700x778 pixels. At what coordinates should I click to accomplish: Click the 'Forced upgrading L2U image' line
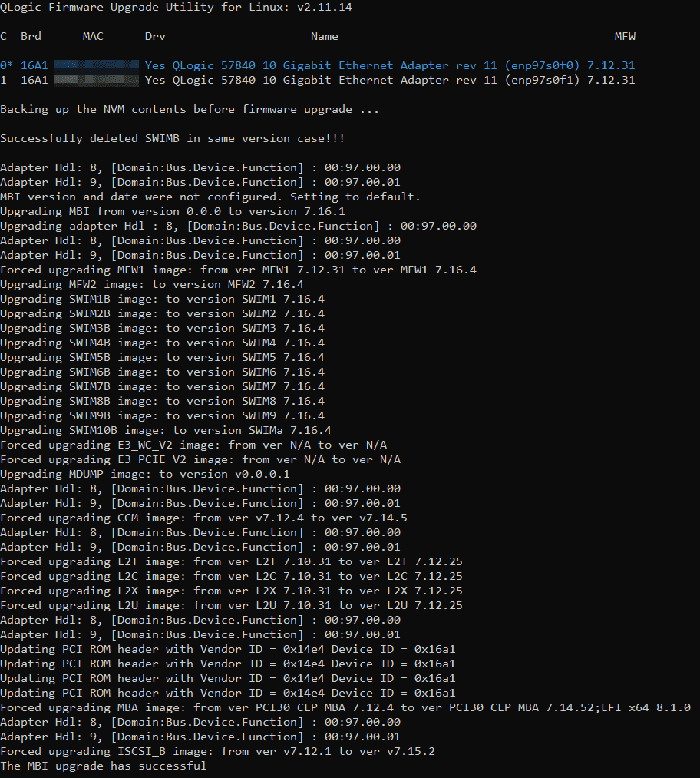point(231,605)
